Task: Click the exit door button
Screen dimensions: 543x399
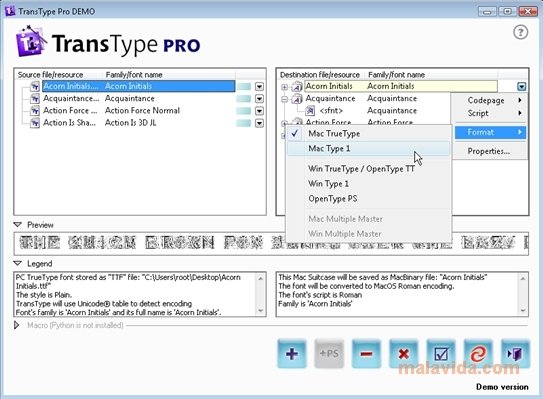Action: pos(515,354)
